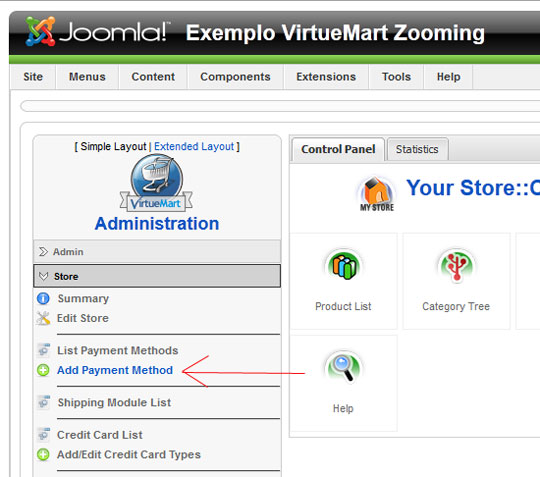540x477 pixels.
Task: Open the Extensions menu
Action: coord(326,77)
